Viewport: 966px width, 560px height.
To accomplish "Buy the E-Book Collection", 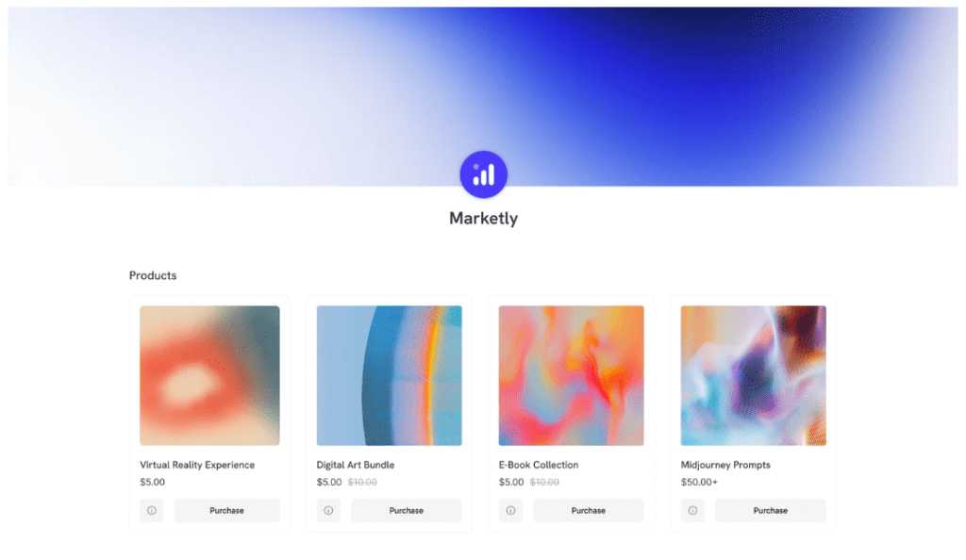I will [589, 510].
